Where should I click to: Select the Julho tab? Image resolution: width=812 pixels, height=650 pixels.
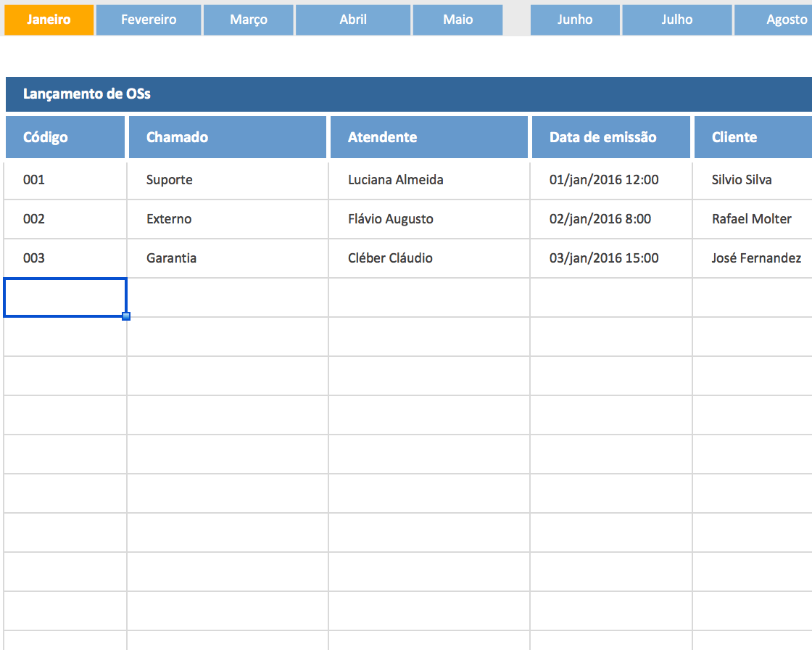(x=676, y=20)
